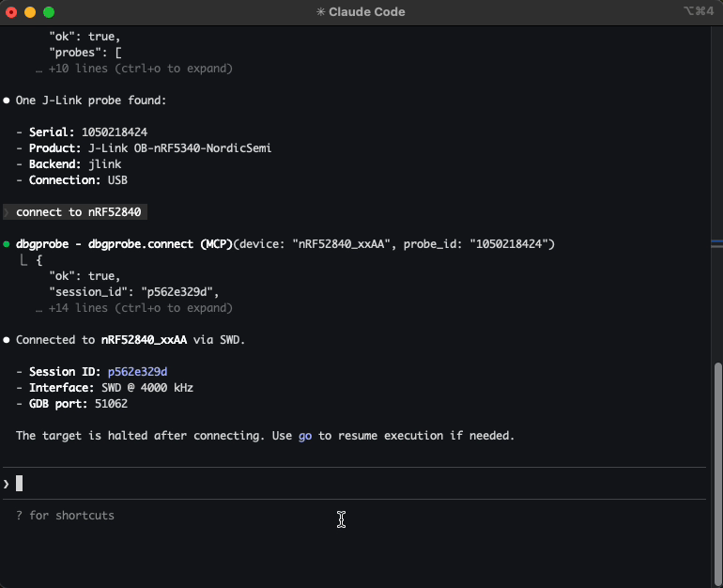Focus the command prompt input field

[357, 484]
